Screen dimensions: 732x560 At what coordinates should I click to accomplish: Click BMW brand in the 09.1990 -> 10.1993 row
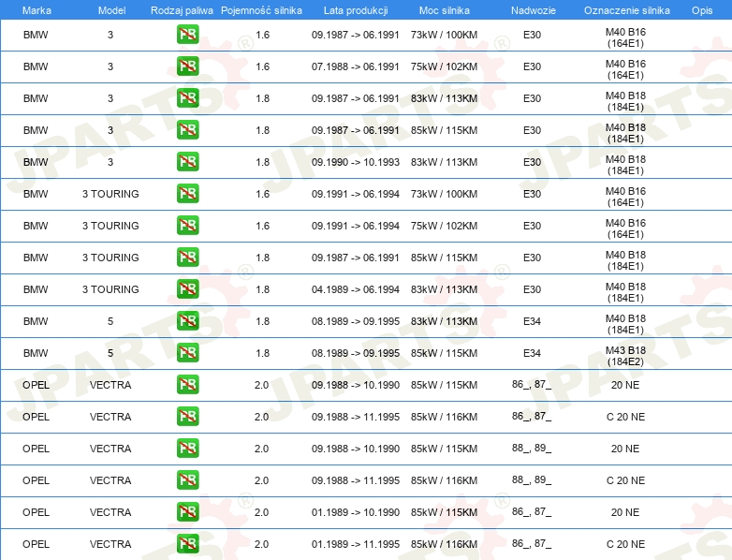(x=36, y=162)
